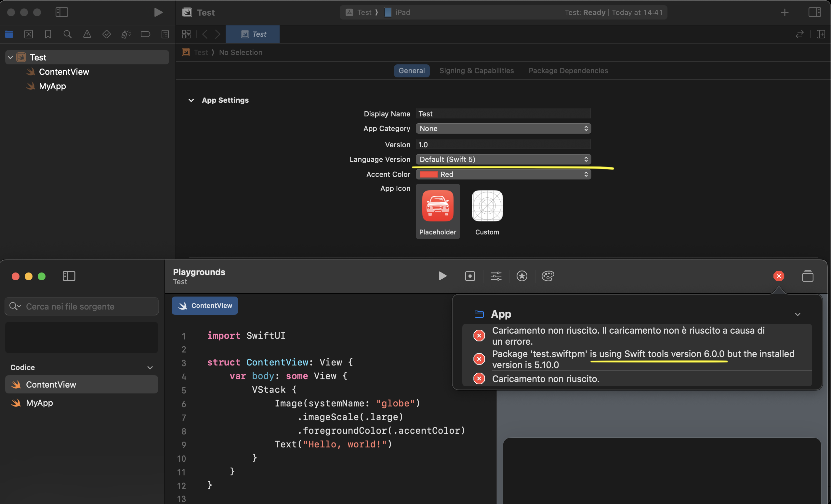Click the red error indicator in Playgrounds
This screenshot has width=831, height=504.
[779, 276]
